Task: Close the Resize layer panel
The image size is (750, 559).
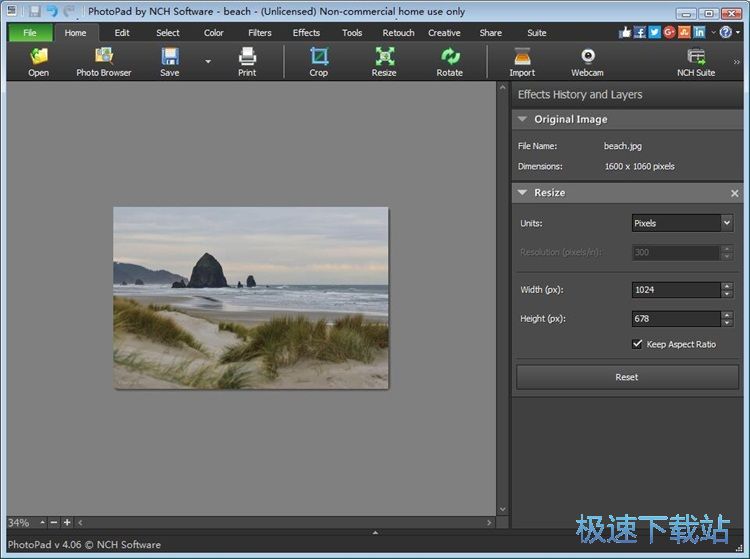Action: coord(735,193)
